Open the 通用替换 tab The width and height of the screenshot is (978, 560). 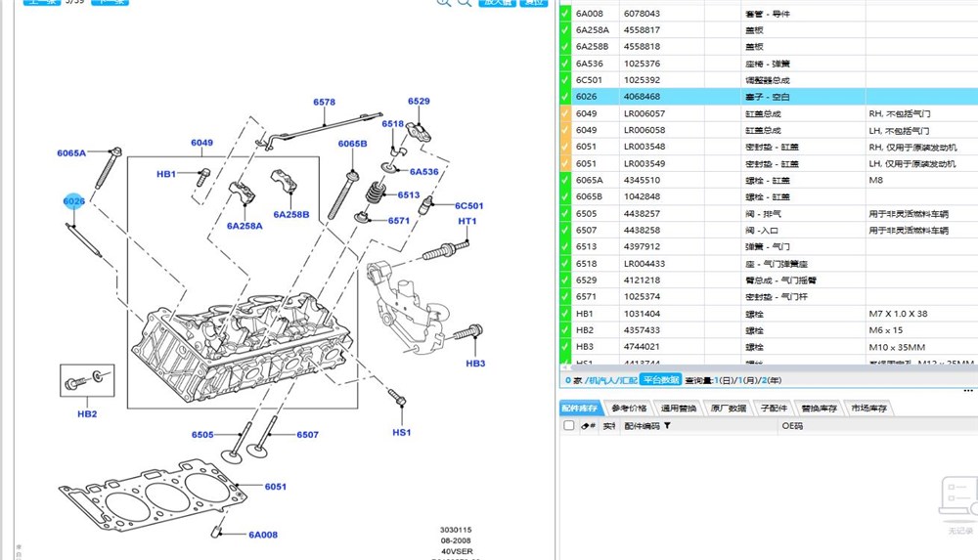(x=679, y=408)
